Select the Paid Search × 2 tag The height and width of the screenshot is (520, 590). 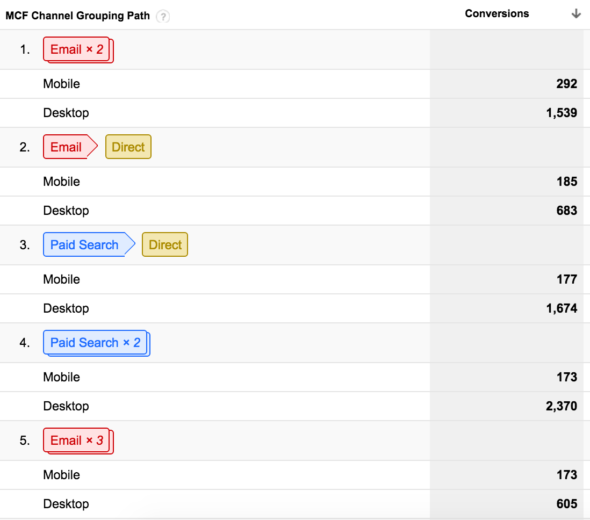pyautogui.click(x=97, y=343)
